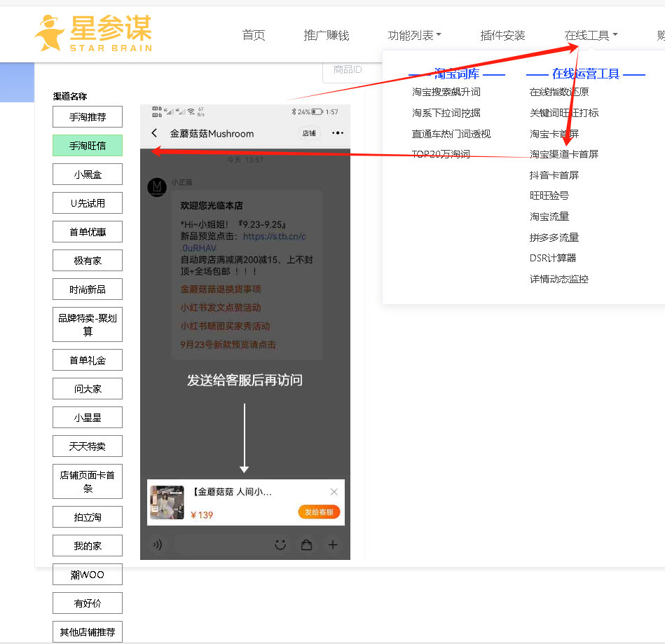This screenshot has height=644, width=665.
Task: Select the U先试用 channel
Action: coord(88,203)
